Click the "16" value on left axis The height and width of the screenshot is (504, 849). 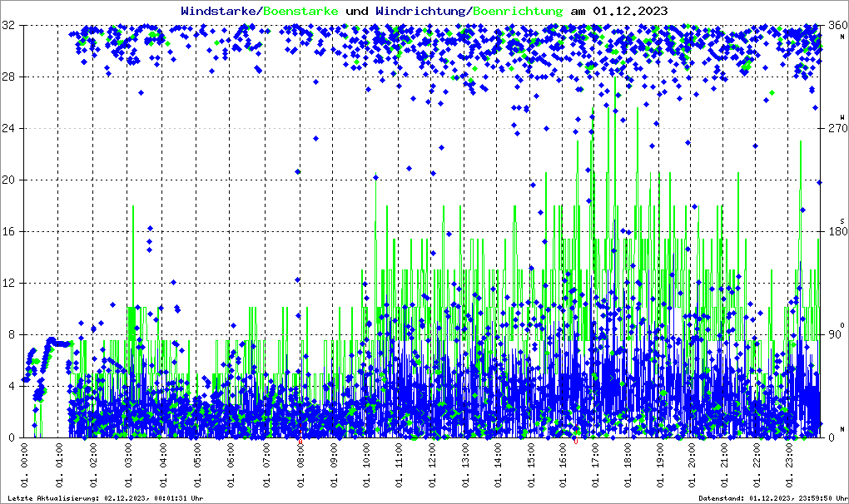pyautogui.click(x=10, y=232)
